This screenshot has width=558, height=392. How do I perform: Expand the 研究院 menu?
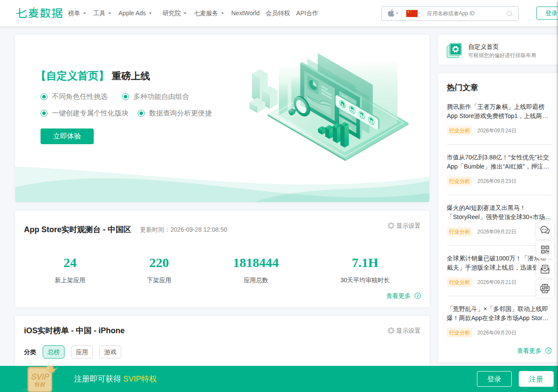pyautogui.click(x=174, y=13)
